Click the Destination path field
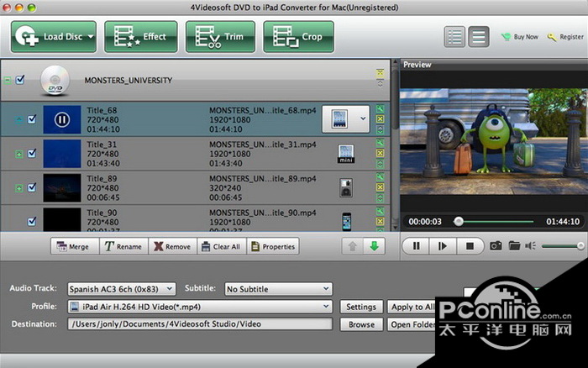 click(200, 324)
